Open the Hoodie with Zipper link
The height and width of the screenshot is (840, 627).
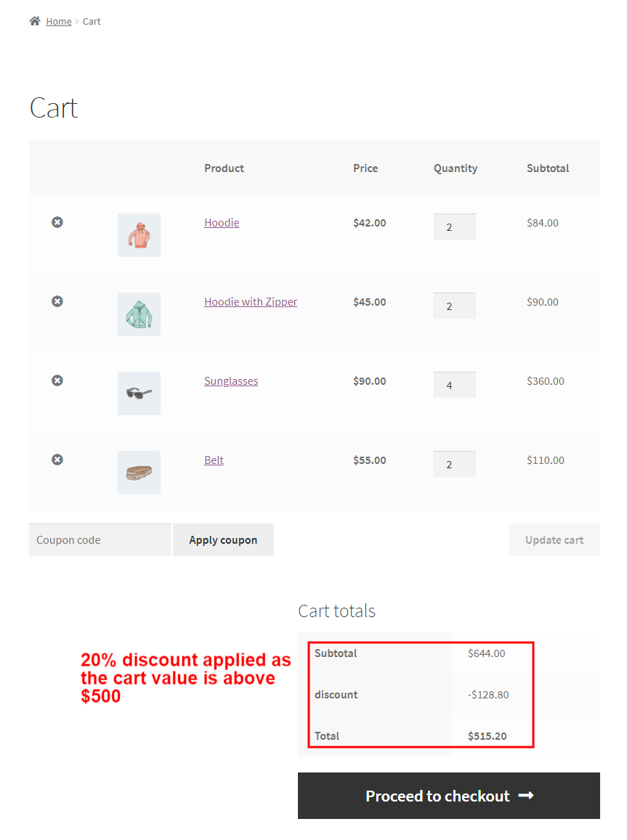(x=251, y=301)
